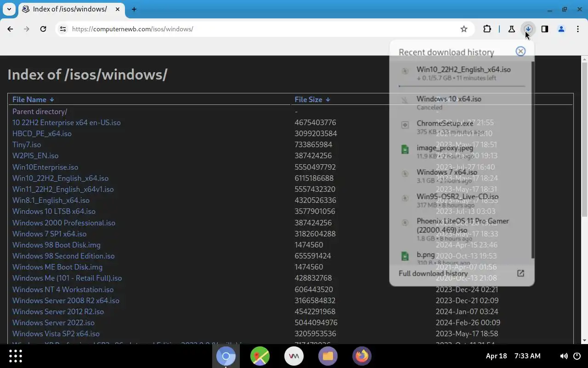
Task: Go to Parent directory/
Action: [40, 111]
